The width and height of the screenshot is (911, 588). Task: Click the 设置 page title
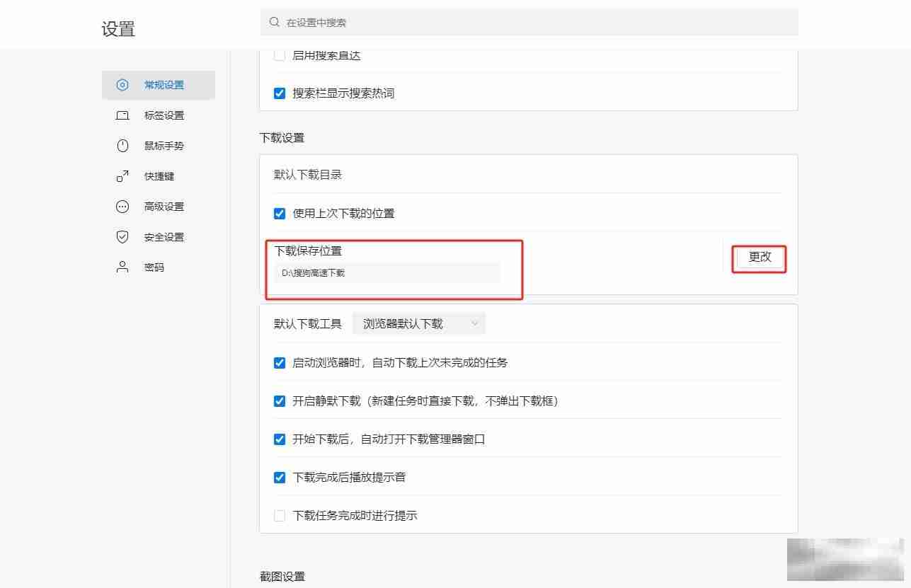(118, 29)
